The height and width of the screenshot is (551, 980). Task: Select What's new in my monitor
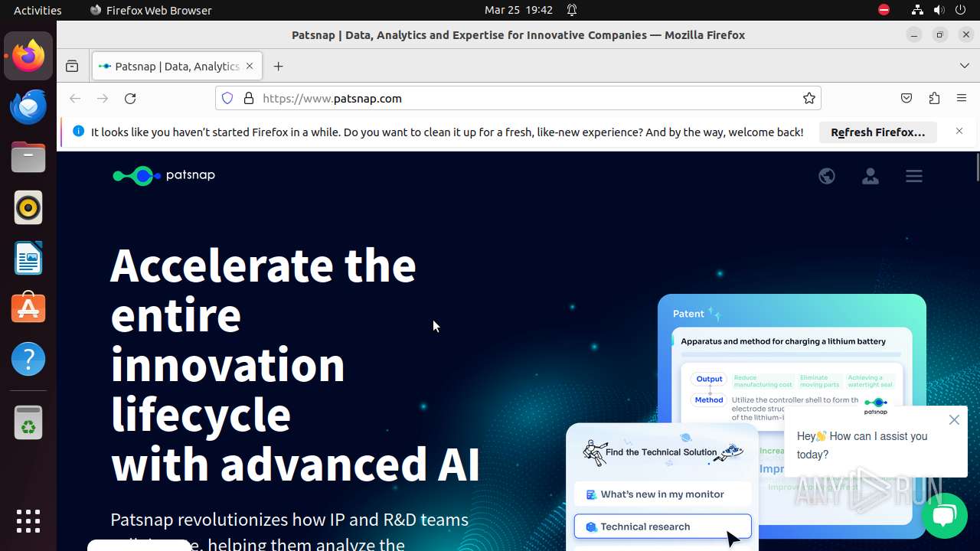662,494
